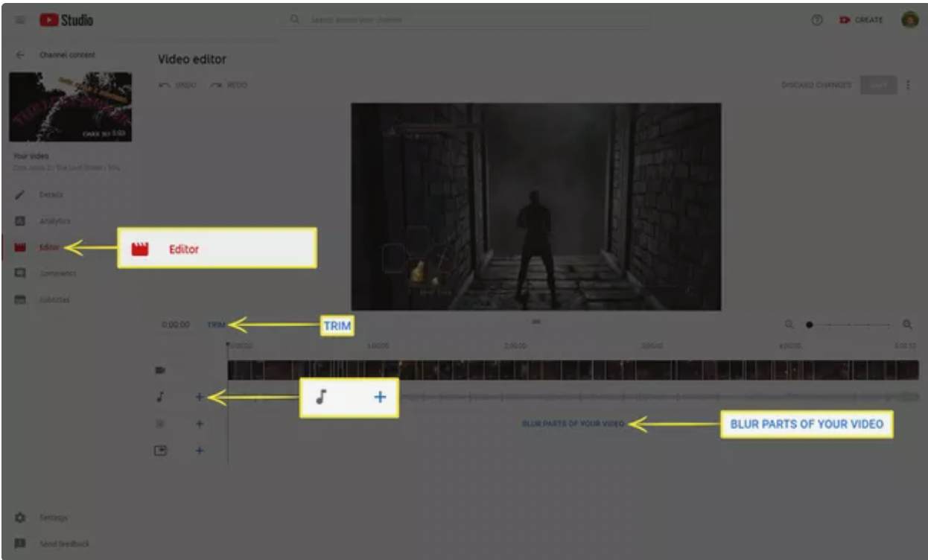
Task: Click the Send feedback icon
Action: tap(21, 544)
